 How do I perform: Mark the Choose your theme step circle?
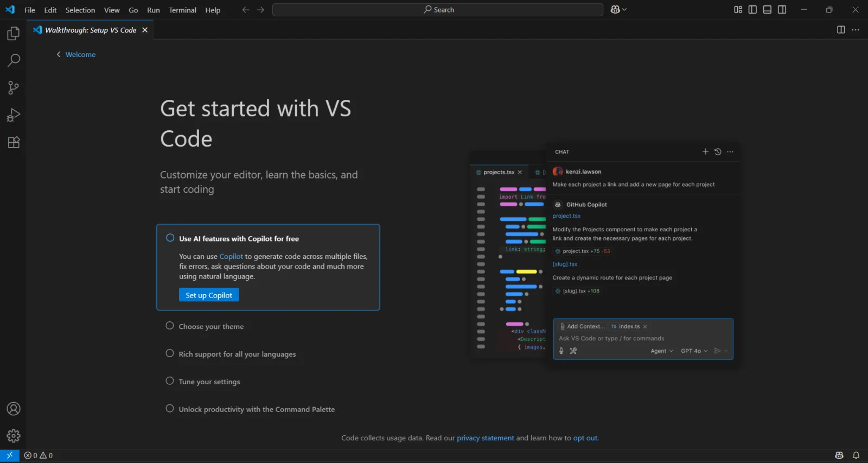coord(170,326)
